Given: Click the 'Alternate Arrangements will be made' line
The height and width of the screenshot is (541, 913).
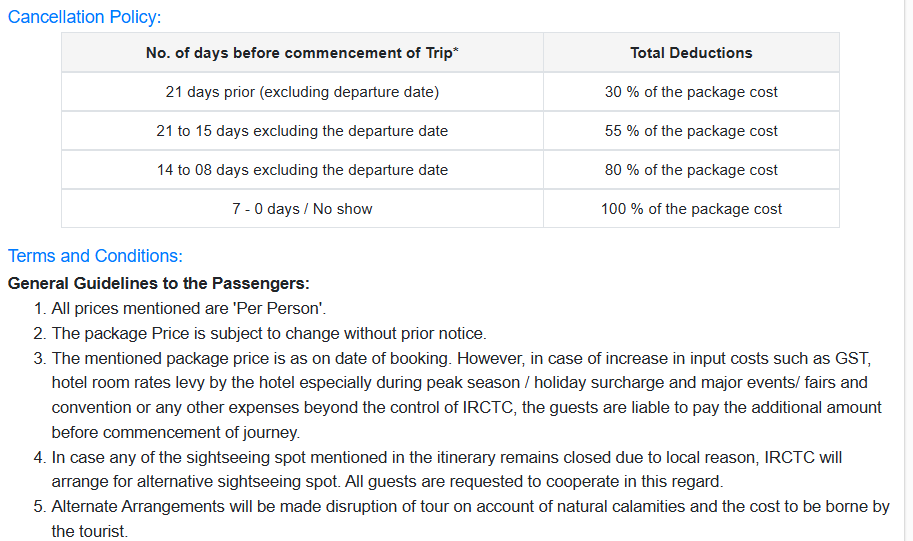Looking at the screenshot, I should pos(470,507).
